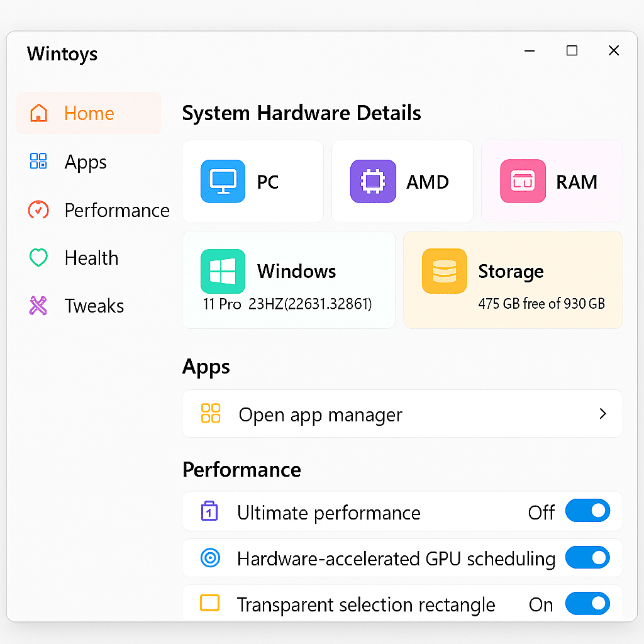Disable Hardware-accelerated GPU scheduling

click(x=587, y=558)
